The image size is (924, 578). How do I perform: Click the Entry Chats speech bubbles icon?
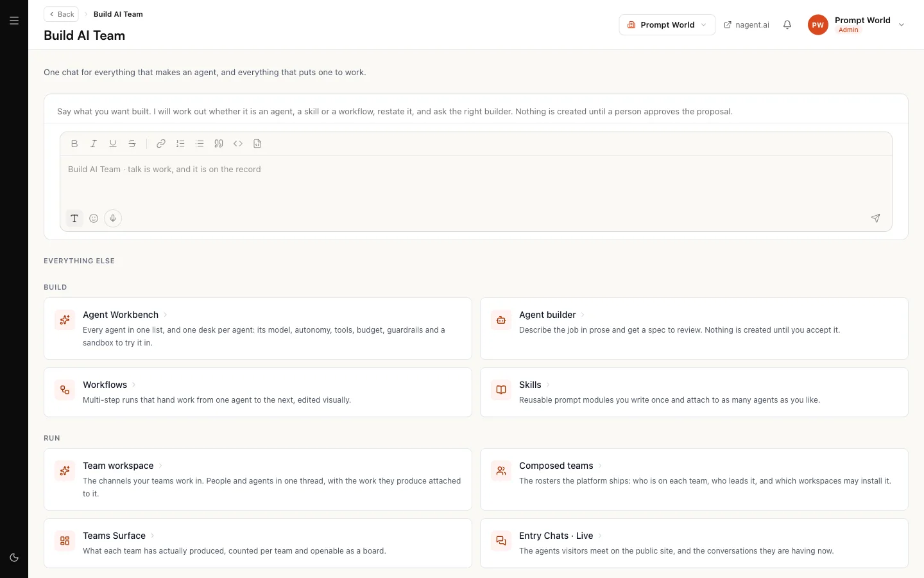(x=501, y=541)
